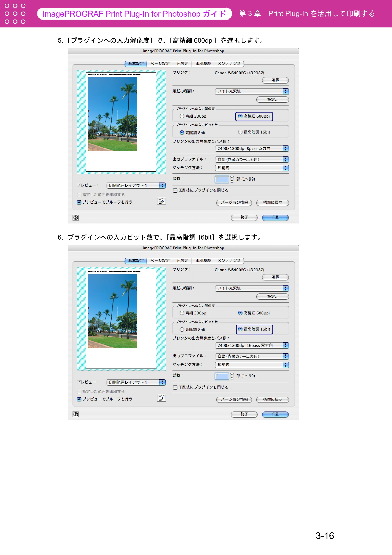This screenshot has height=555, width=392.
Task: Click the 部数 copies field in upper dialog
Action: click(x=222, y=179)
